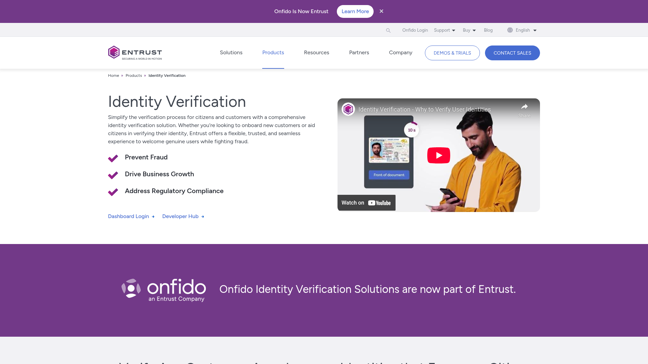The height and width of the screenshot is (364, 648).
Task: Play the YouTube video
Action: 438,155
